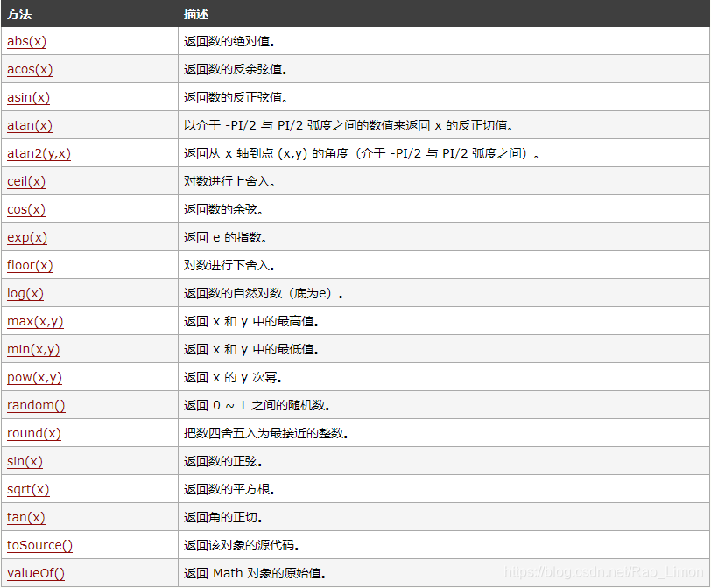Click the description 对数进行上舍入。

pos(229,182)
